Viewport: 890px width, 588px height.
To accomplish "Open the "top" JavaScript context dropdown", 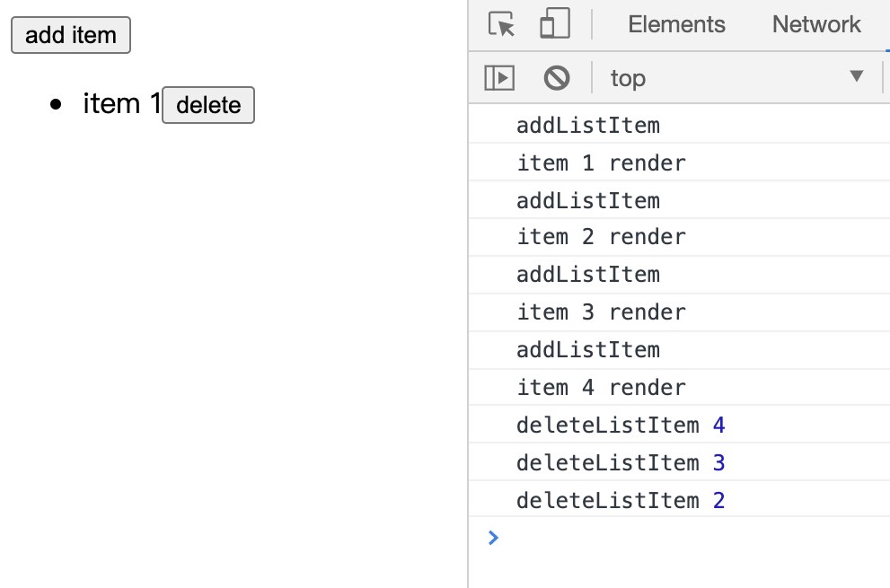I will 736,78.
